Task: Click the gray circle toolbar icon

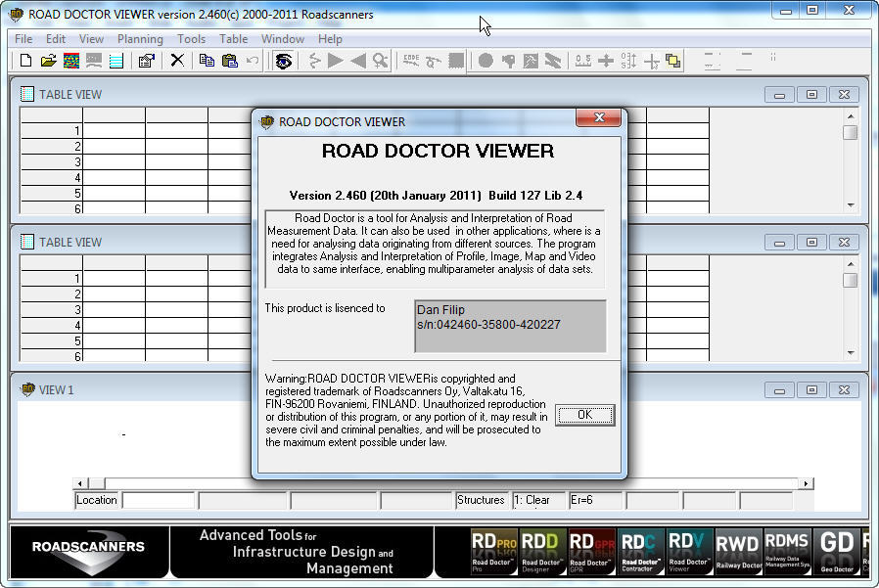Action: point(486,60)
